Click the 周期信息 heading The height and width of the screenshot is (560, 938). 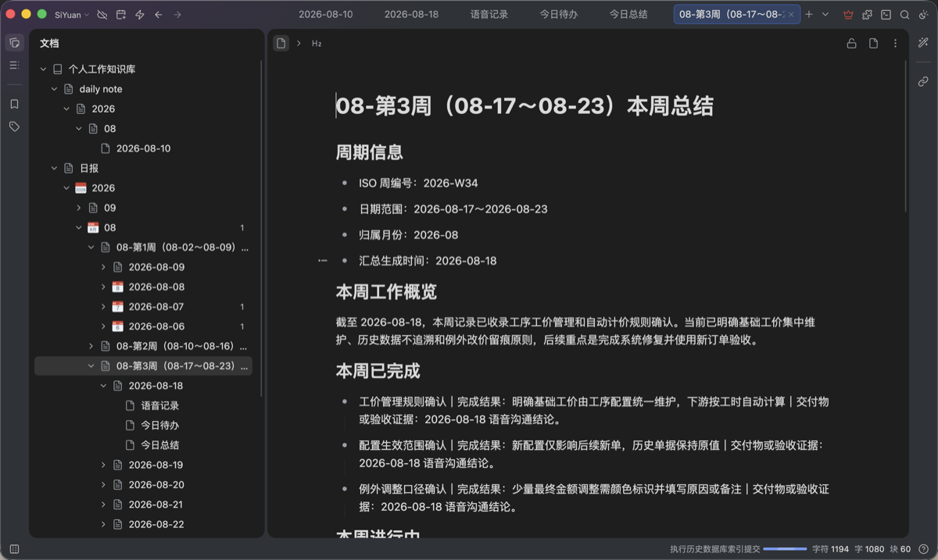370,152
